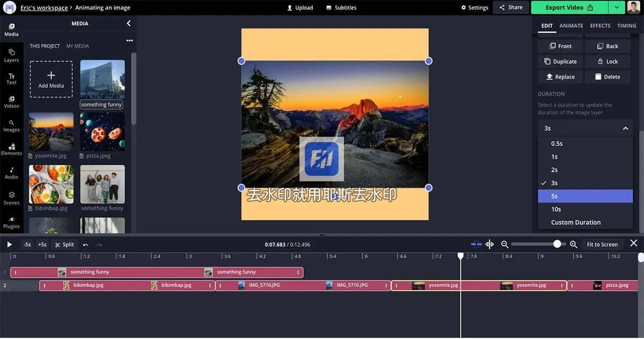Click the split-at-playhead icon beside snap
This screenshot has width=644, height=339.
coord(489,244)
